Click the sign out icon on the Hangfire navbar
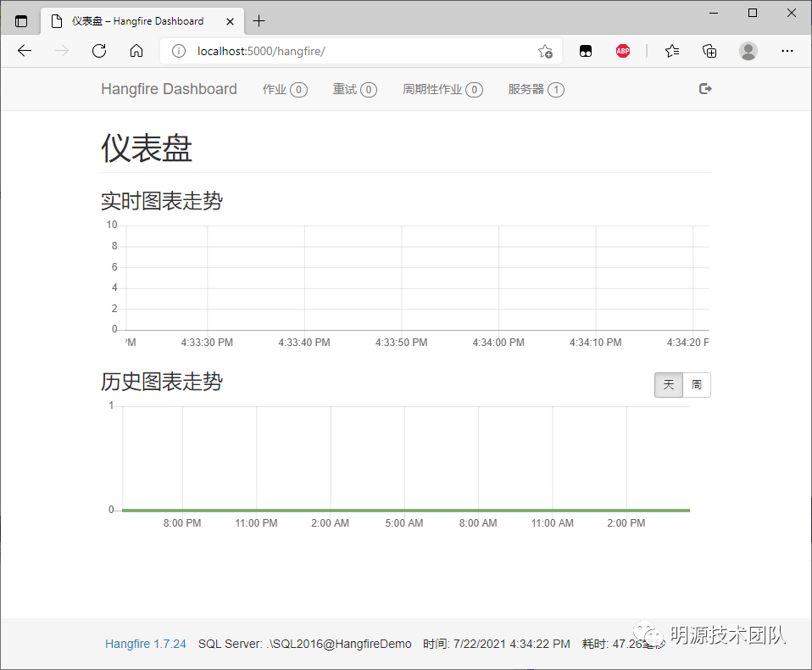The width and height of the screenshot is (812, 670). click(705, 89)
